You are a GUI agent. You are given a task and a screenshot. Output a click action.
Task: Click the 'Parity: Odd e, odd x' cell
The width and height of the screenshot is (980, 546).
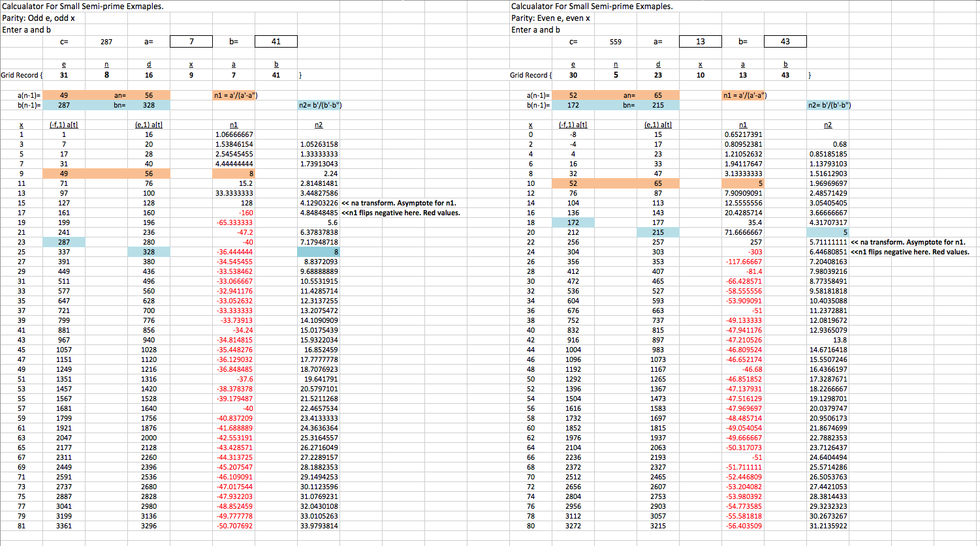(39, 18)
